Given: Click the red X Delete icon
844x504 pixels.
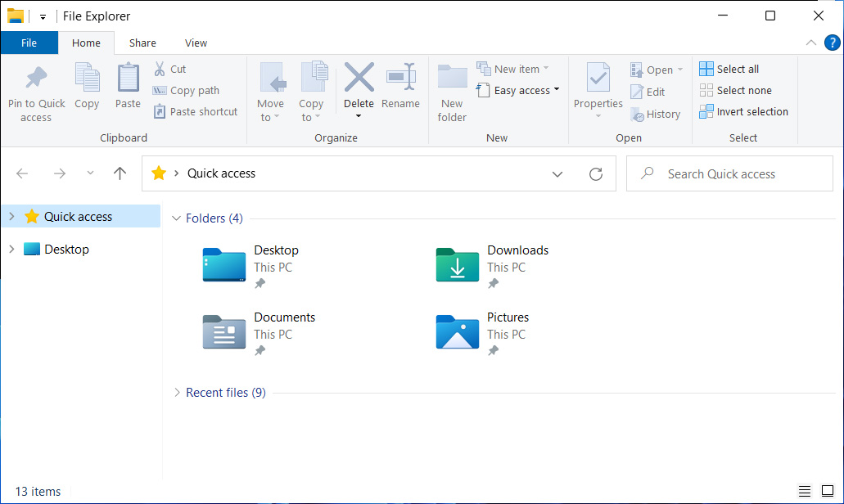Looking at the screenshot, I should tap(359, 78).
